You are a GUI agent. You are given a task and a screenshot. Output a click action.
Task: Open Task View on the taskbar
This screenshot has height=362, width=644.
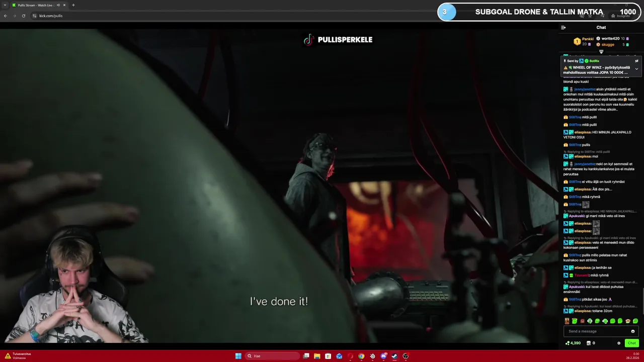click(x=306, y=356)
